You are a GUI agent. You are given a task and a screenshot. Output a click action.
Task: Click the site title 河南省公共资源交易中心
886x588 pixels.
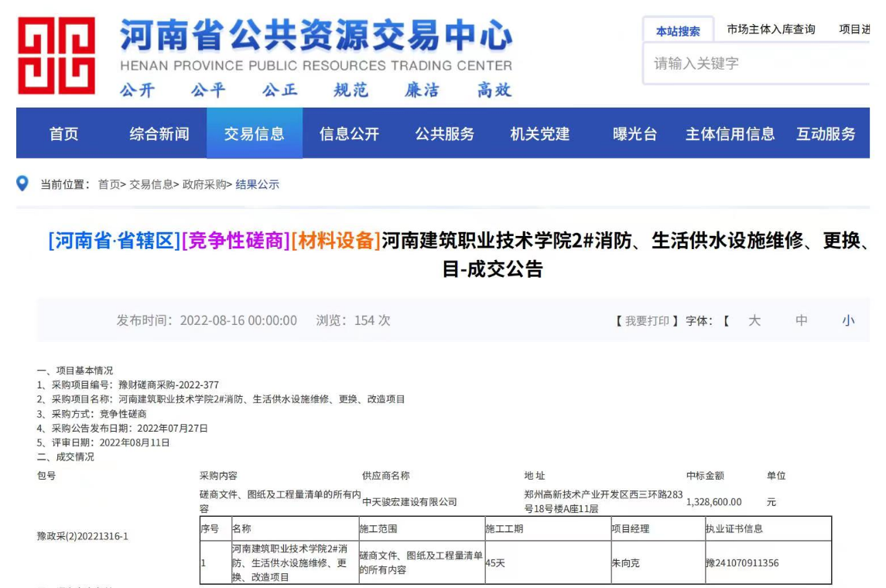pyautogui.click(x=316, y=35)
